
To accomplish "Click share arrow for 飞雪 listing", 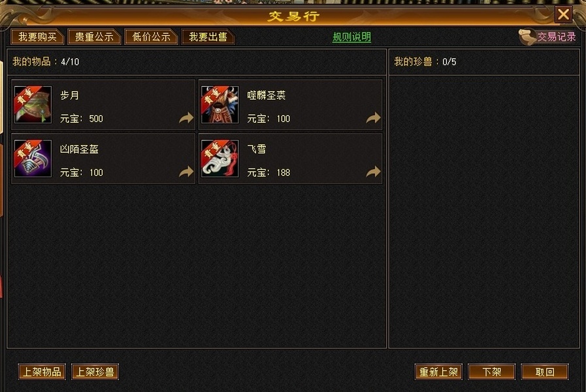I will pyautogui.click(x=373, y=172).
